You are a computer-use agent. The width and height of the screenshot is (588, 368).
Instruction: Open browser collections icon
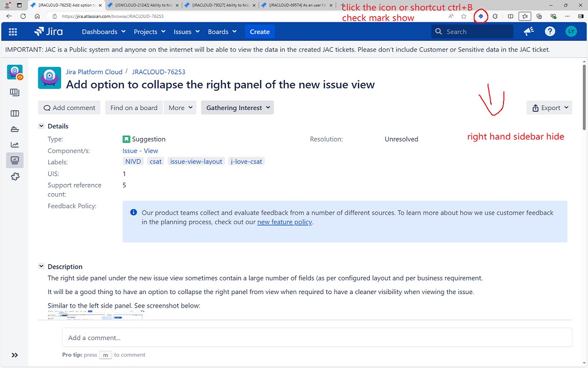coord(539,16)
